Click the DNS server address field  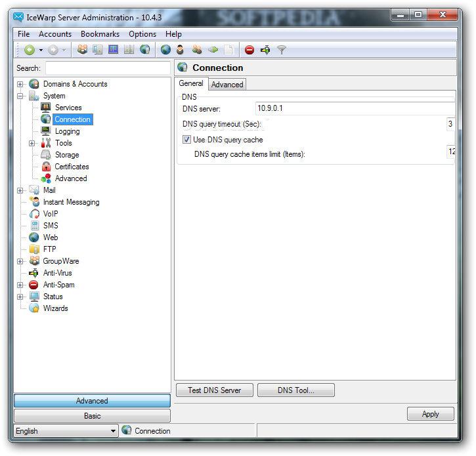click(355, 109)
